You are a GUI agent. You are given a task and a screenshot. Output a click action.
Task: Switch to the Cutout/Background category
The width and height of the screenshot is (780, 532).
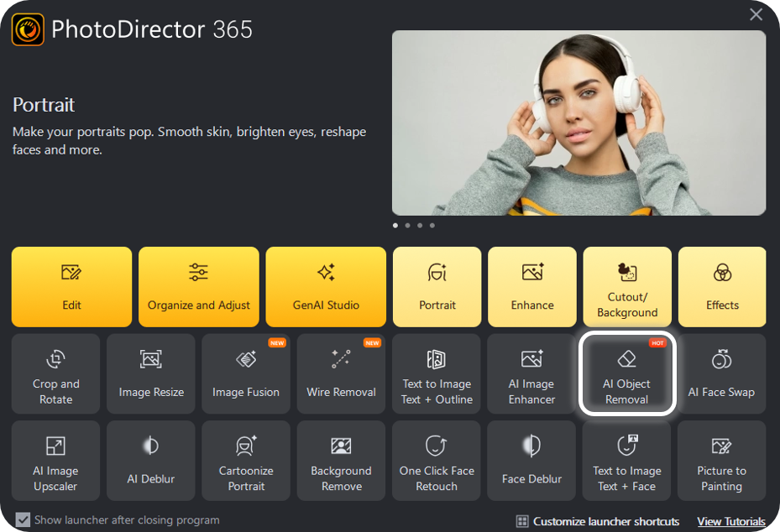627,287
